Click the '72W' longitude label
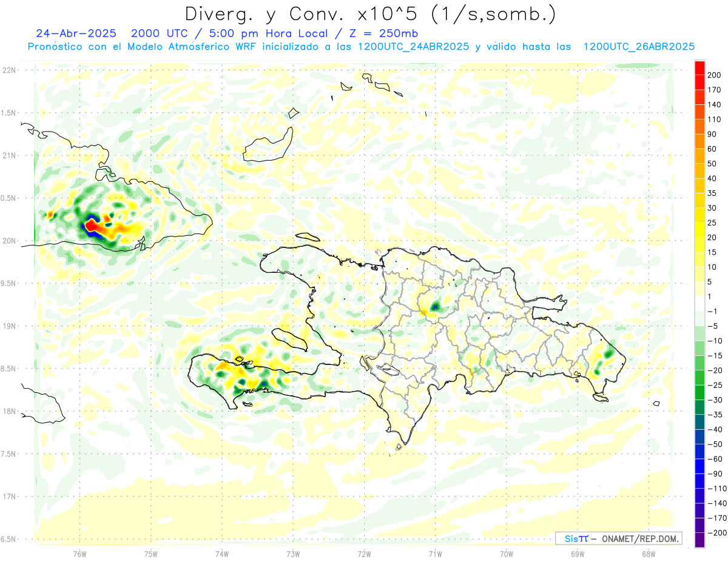728x562 pixels. [364, 554]
